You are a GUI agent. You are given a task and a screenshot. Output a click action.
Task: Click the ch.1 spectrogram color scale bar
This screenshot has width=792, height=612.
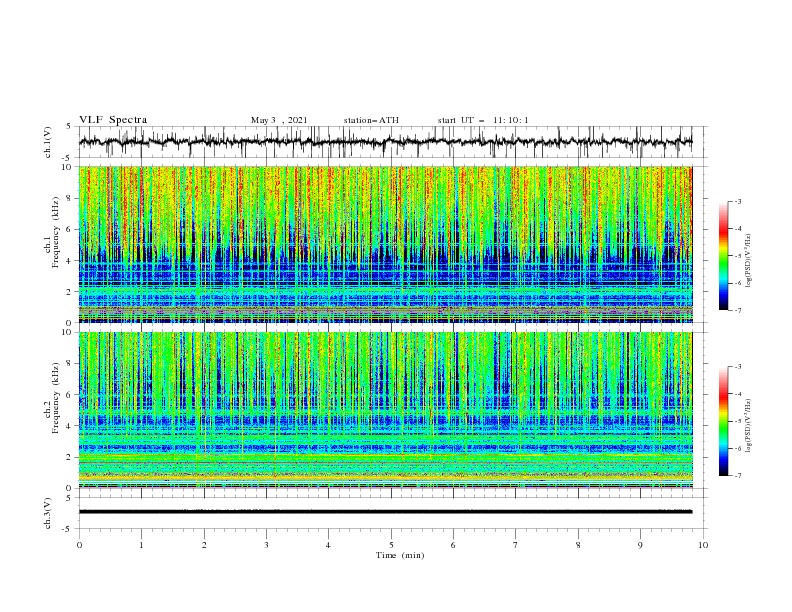[x=723, y=255]
